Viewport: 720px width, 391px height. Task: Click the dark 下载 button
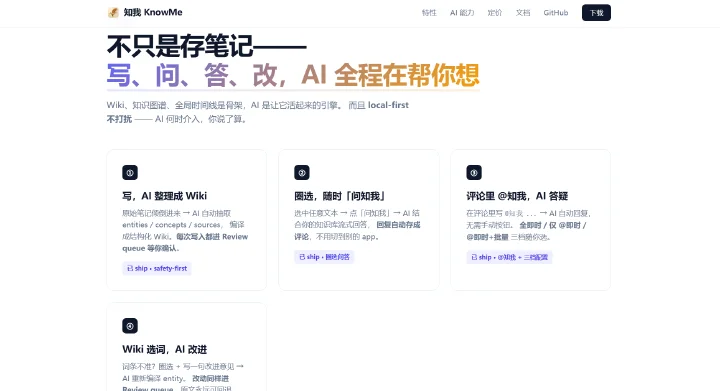coord(596,13)
